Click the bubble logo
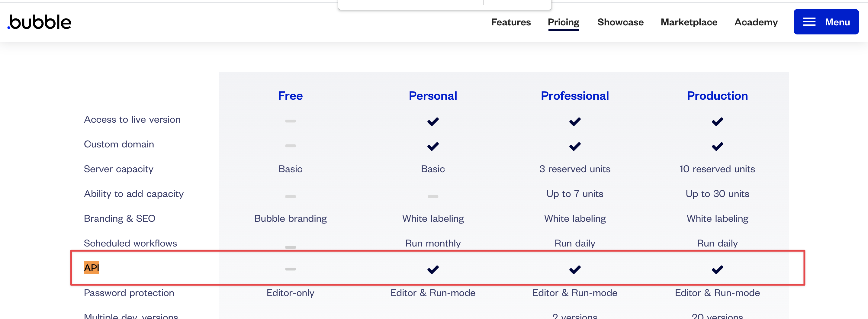This screenshot has height=319, width=868. click(40, 22)
